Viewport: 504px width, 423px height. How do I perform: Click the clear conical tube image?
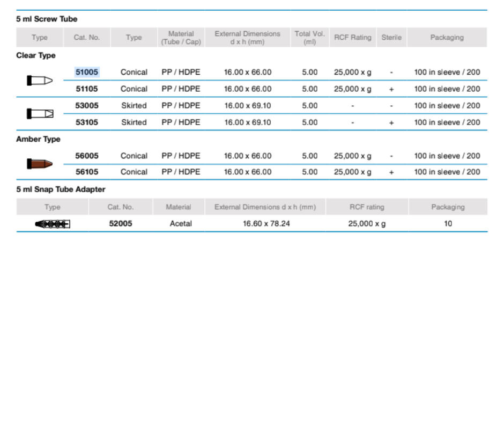click(40, 81)
